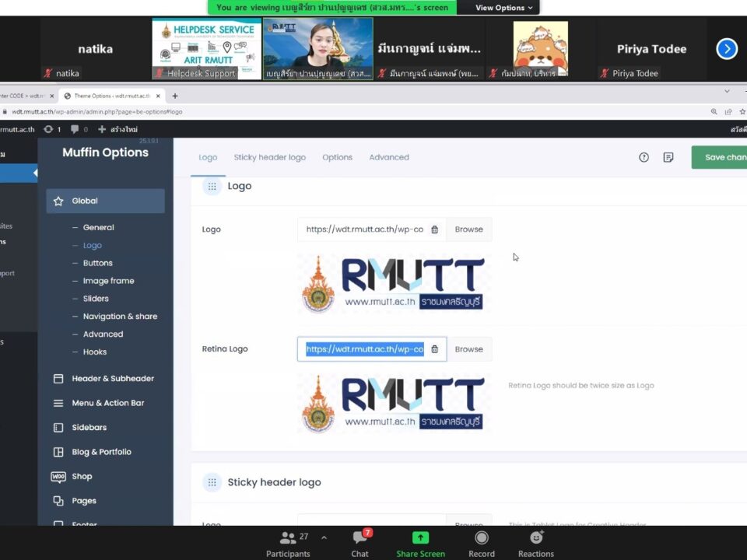This screenshot has width=747, height=560.
Task: Open Zoom Chat with 7 unread
Action: 360,537
